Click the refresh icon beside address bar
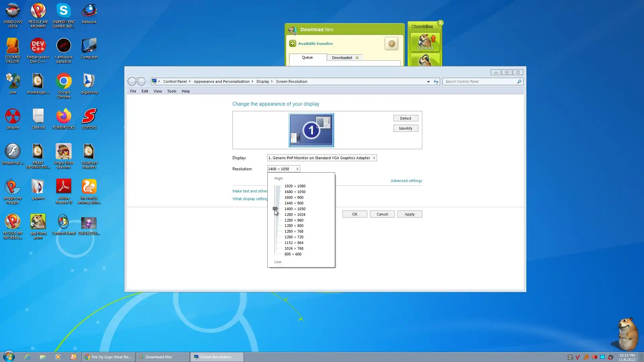This screenshot has width=644, height=362. pyautogui.click(x=436, y=81)
